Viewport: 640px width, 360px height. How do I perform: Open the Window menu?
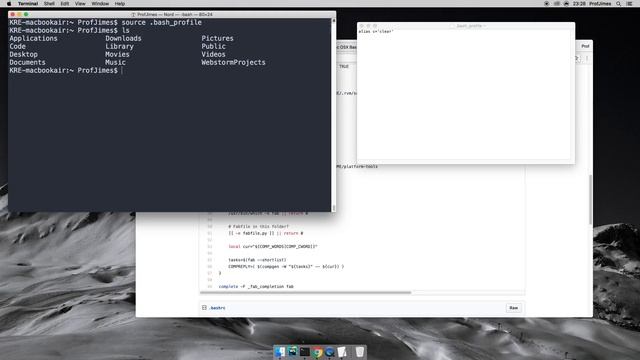pyautogui.click(x=100, y=3)
